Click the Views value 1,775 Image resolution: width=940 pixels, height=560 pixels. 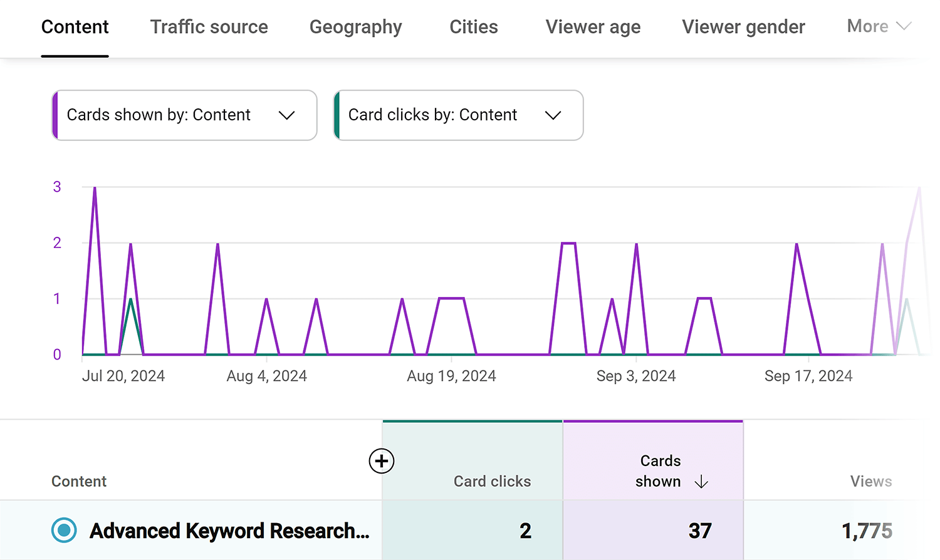pos(867,531)
